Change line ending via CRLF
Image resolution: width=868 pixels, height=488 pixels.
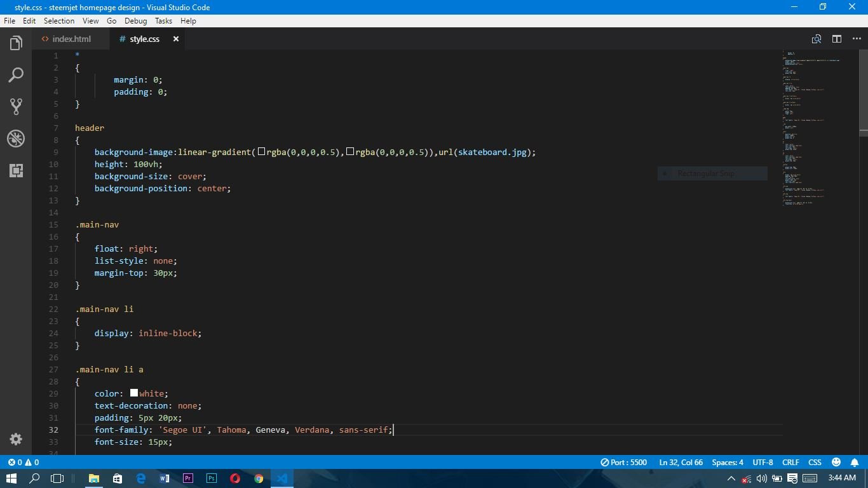pos(790,462)
